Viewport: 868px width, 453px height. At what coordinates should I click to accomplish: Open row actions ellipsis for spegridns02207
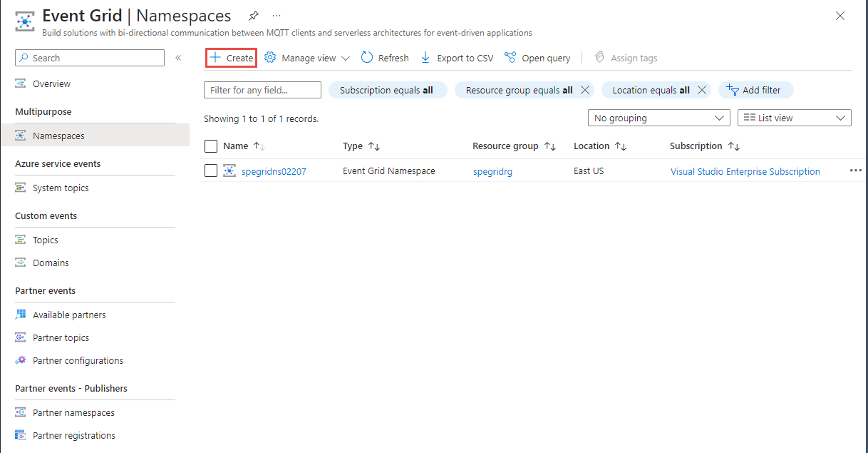pos(855,170)
